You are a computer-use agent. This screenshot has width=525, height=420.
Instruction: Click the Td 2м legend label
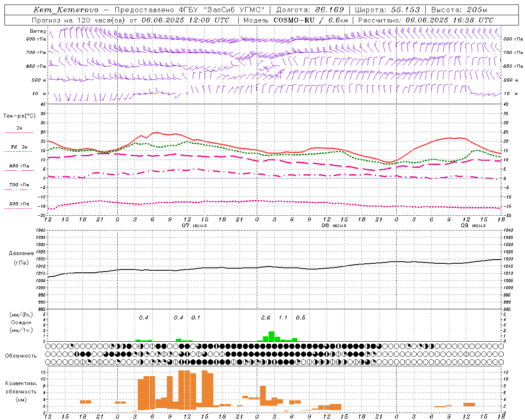tap(19, 147)
